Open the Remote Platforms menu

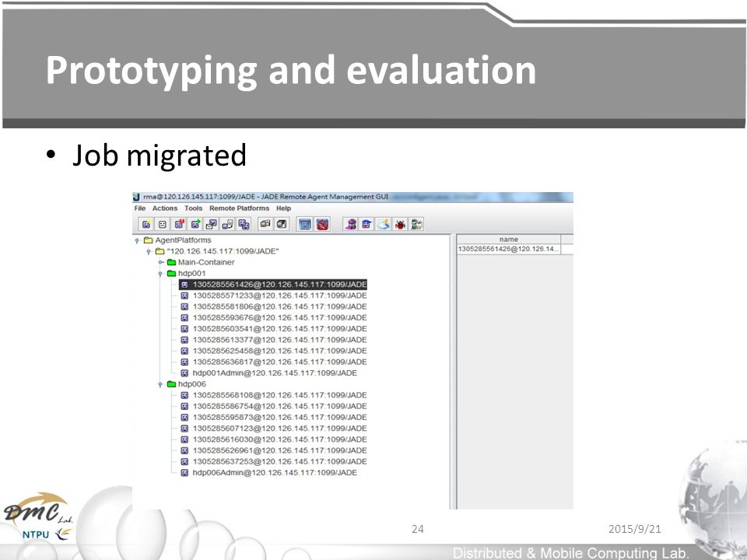coord(239,208)
